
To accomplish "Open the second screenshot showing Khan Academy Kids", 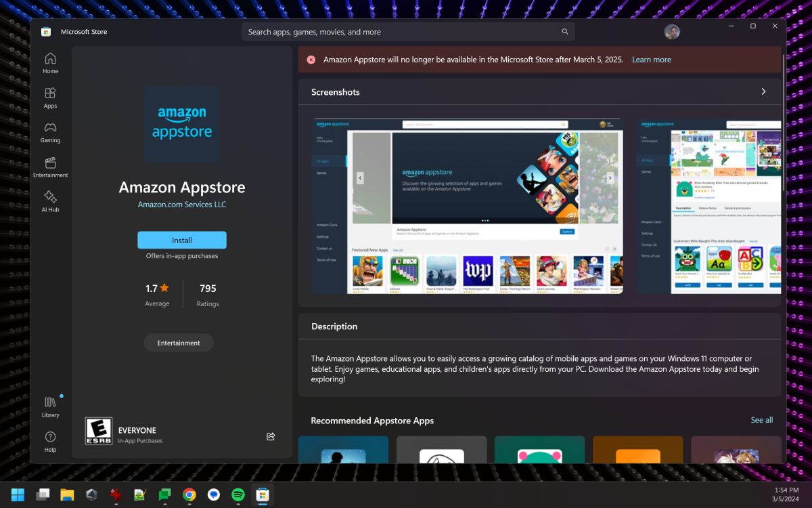I will (708, 206).
